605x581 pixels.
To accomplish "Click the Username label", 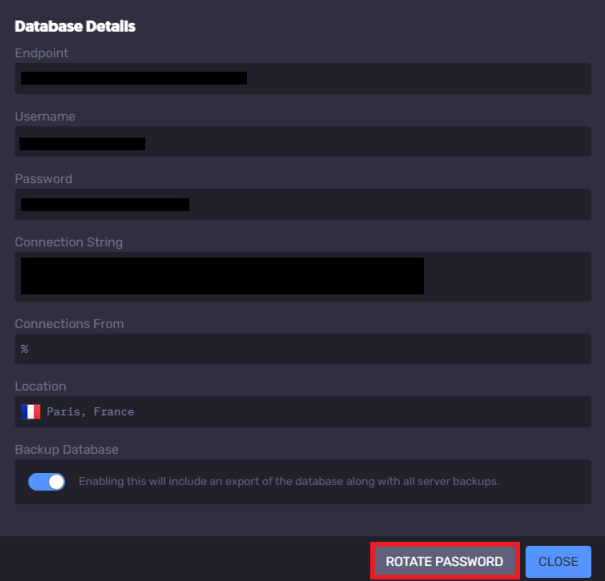I will click(x=45, y=116).
